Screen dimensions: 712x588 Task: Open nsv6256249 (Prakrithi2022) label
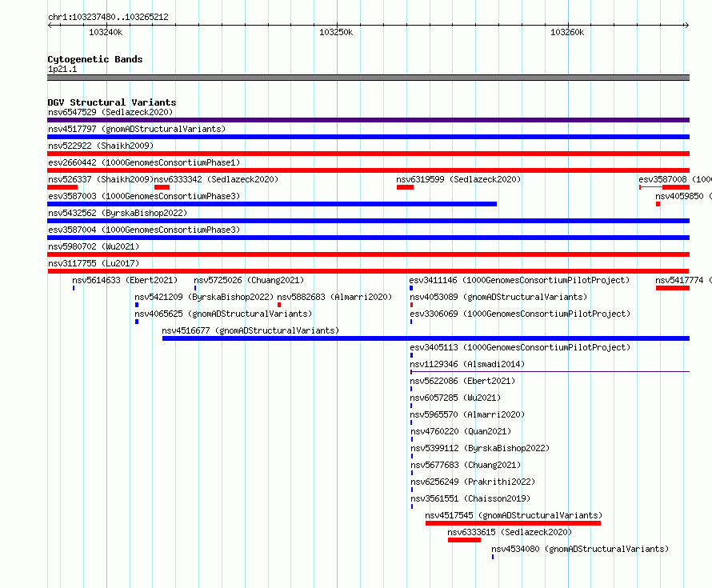(473, 482)
